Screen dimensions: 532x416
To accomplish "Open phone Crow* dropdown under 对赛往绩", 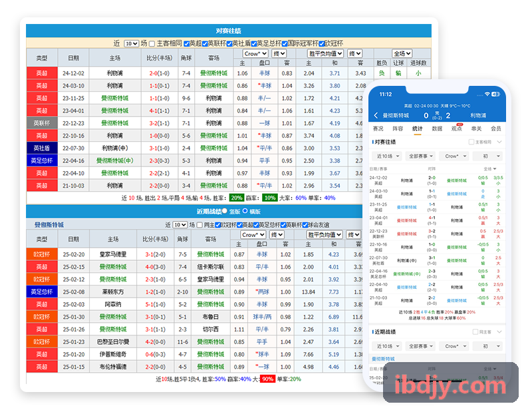I will pos(454,156).
